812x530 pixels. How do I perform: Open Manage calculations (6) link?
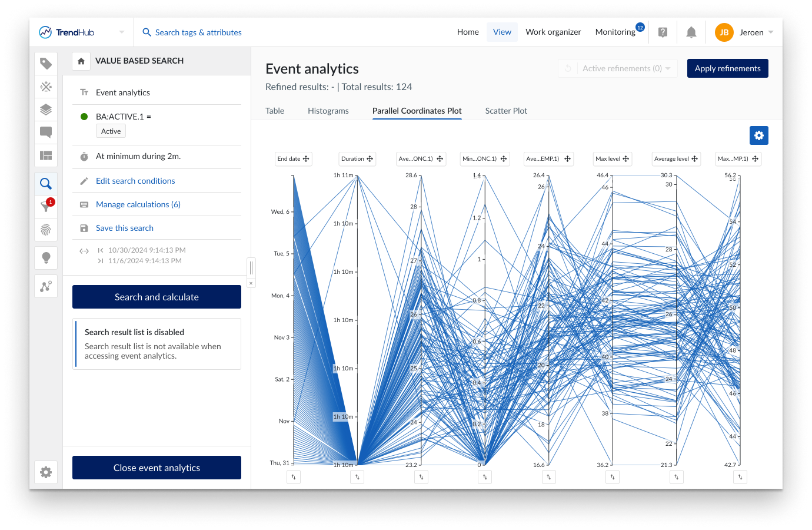pyautogui.click(x=138, y=204)
